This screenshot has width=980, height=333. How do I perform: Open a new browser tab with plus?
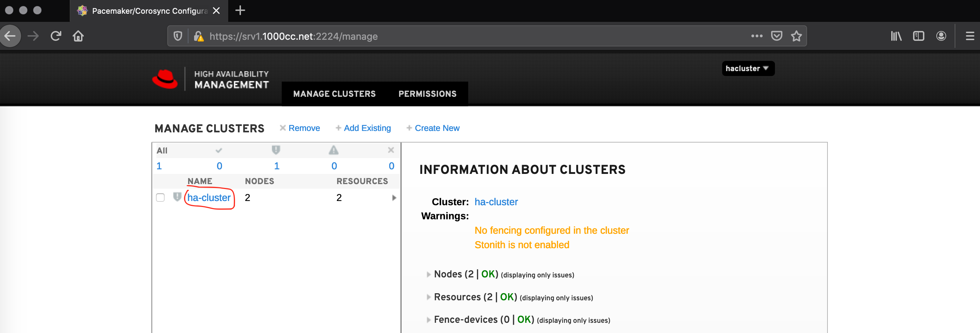coord(240,10)
